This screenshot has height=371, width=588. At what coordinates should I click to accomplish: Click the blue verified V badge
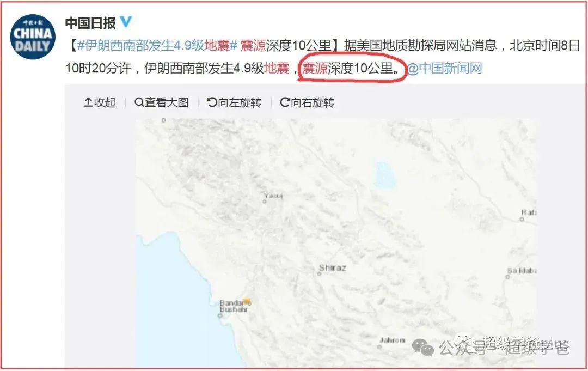click(126, 22)
